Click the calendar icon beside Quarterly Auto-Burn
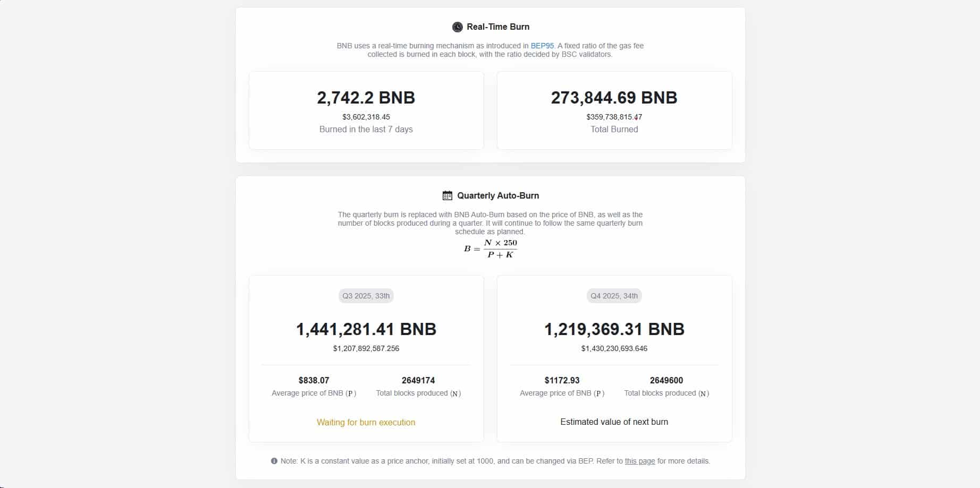This screenshot has height=488, width=980. pyautogui.click(x=447, y=195)
